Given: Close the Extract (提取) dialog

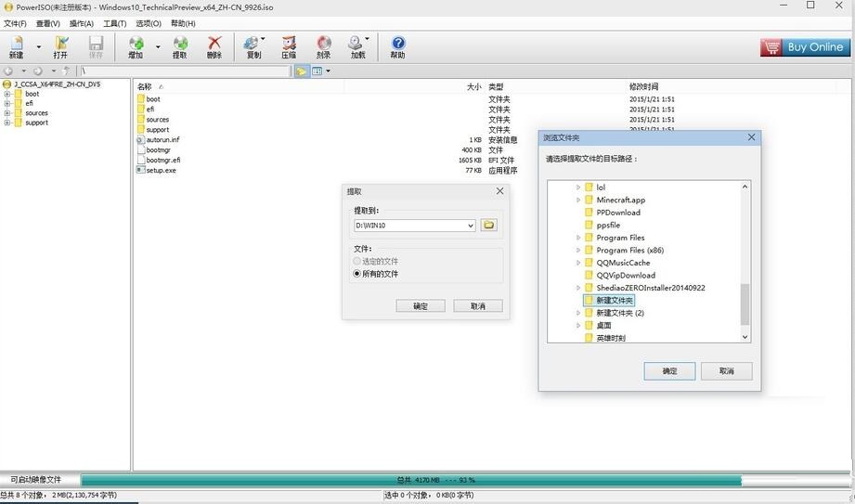Looking at the screenshot, I should coord(500,191).
